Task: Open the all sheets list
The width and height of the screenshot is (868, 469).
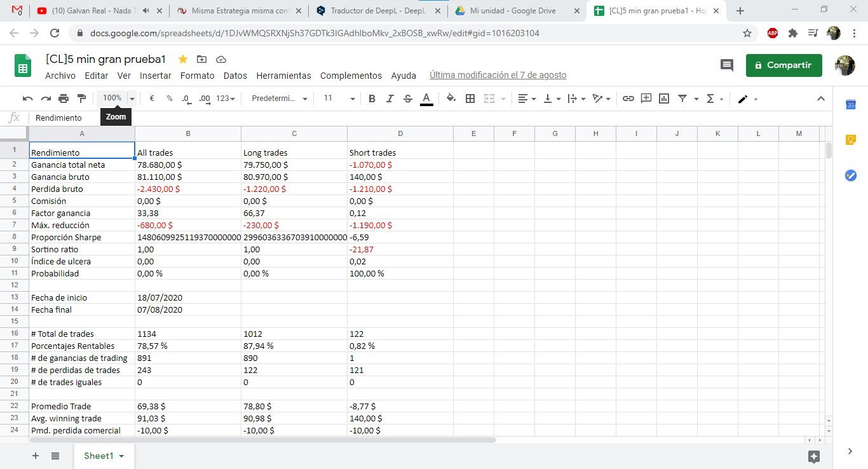Action: 55,456
